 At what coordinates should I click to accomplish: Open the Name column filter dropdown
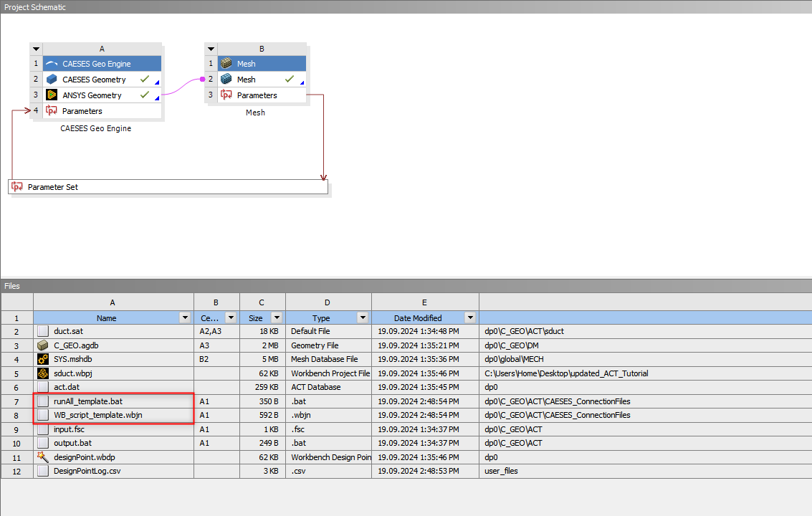(x=185, y=317)
